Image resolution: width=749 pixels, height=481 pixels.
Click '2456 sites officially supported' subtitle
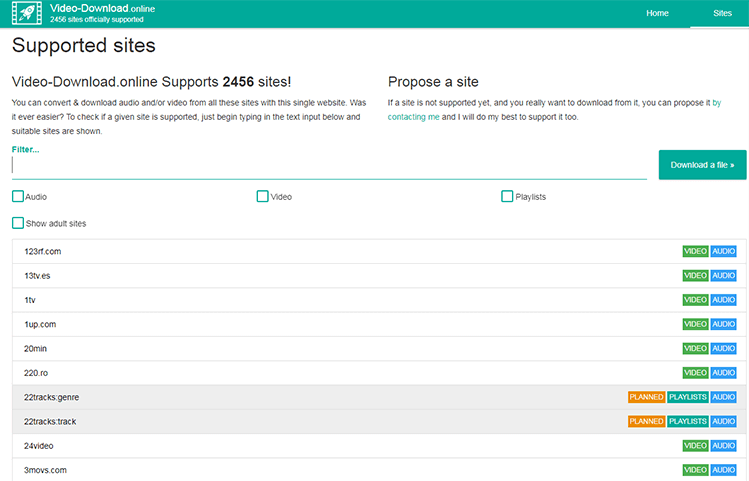tap(97, 20)
